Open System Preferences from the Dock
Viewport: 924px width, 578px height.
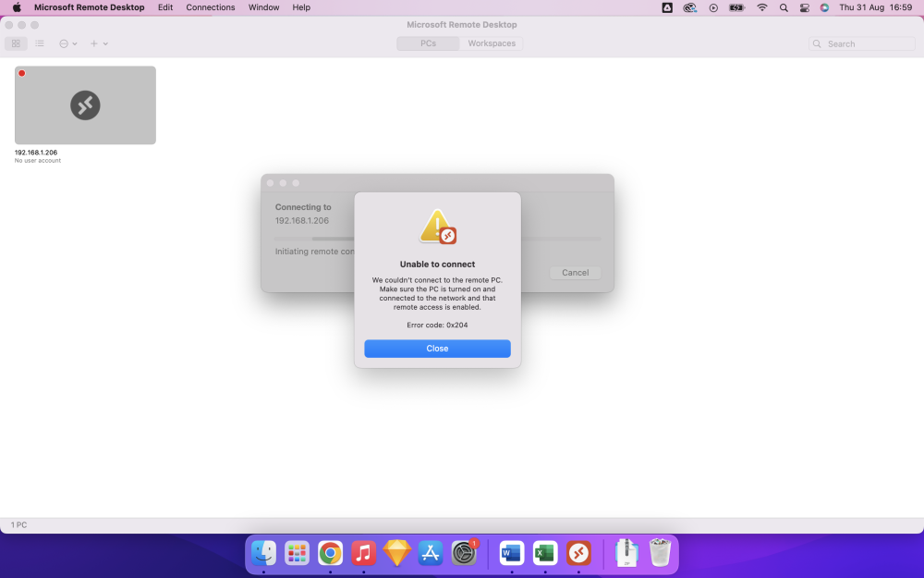465,553
